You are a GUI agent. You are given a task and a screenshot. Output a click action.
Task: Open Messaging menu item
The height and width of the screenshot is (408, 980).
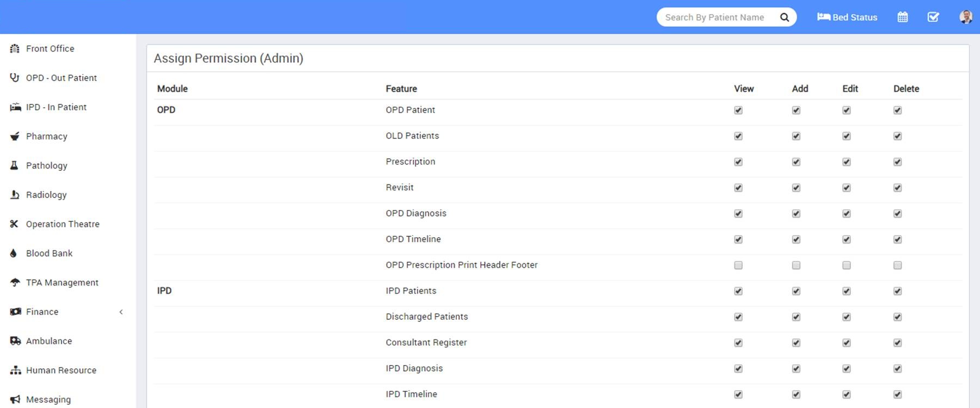[x=68, y=399]
